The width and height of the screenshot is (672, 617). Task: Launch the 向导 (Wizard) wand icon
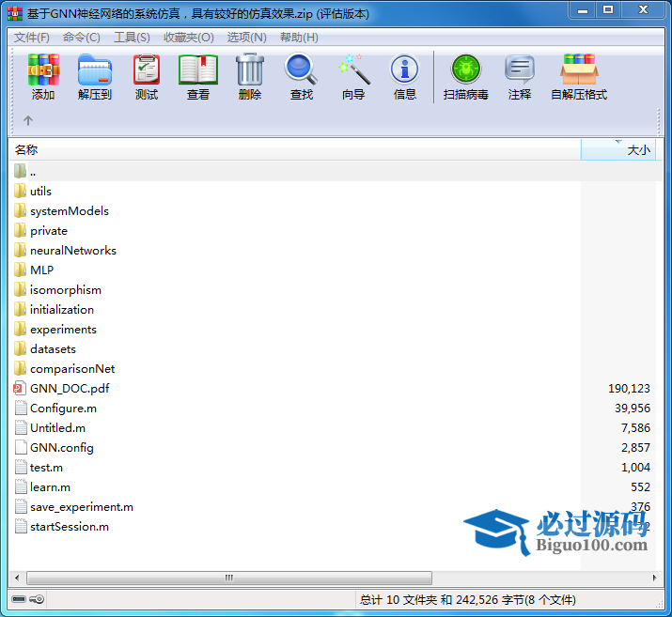pyautogui.click(x=353, y=69)
